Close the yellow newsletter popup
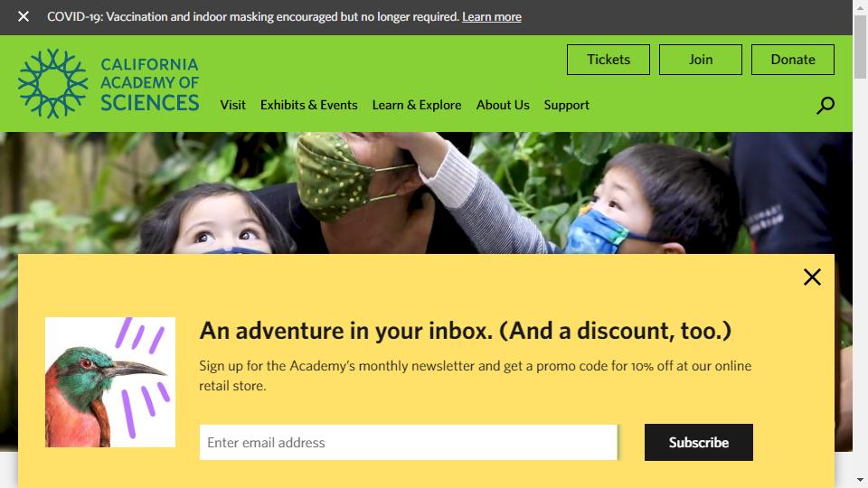 click(812, 277)
